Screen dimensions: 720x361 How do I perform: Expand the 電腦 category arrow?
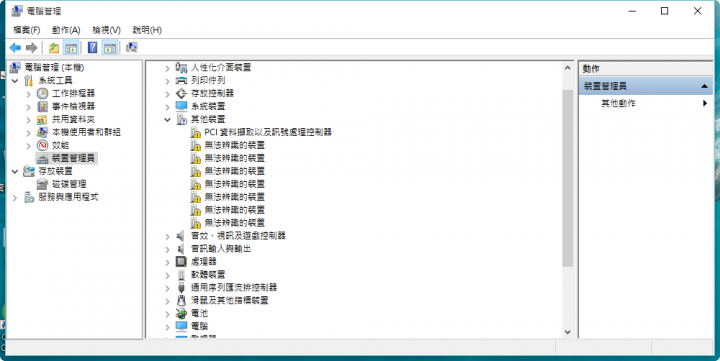tap(168, 327)
